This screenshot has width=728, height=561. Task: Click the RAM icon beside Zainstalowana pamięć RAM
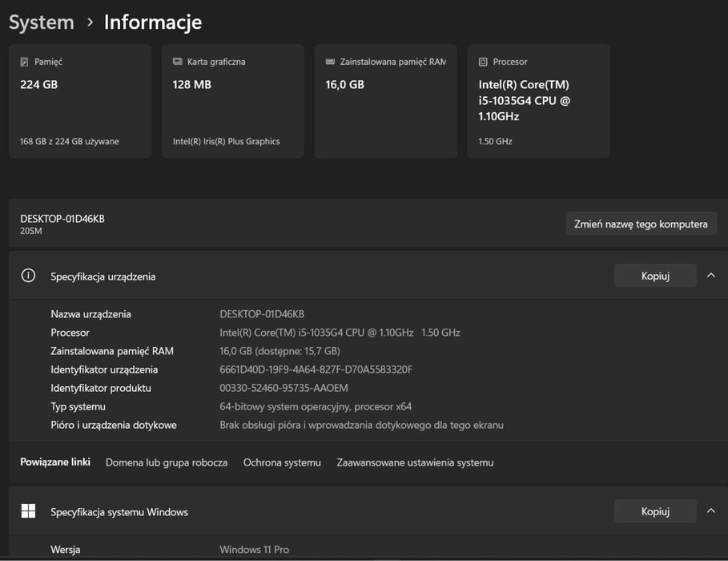330,62
